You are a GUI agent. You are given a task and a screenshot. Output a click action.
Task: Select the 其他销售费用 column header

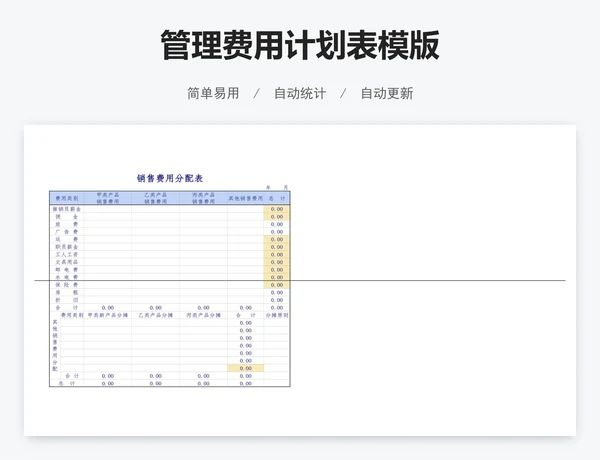click(245, 198)
